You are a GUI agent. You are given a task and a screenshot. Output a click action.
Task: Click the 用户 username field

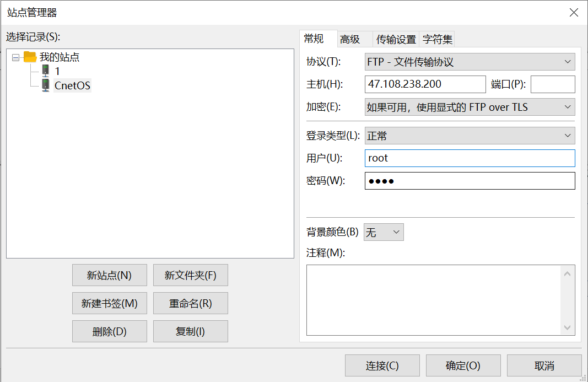(x=470, y=158)
